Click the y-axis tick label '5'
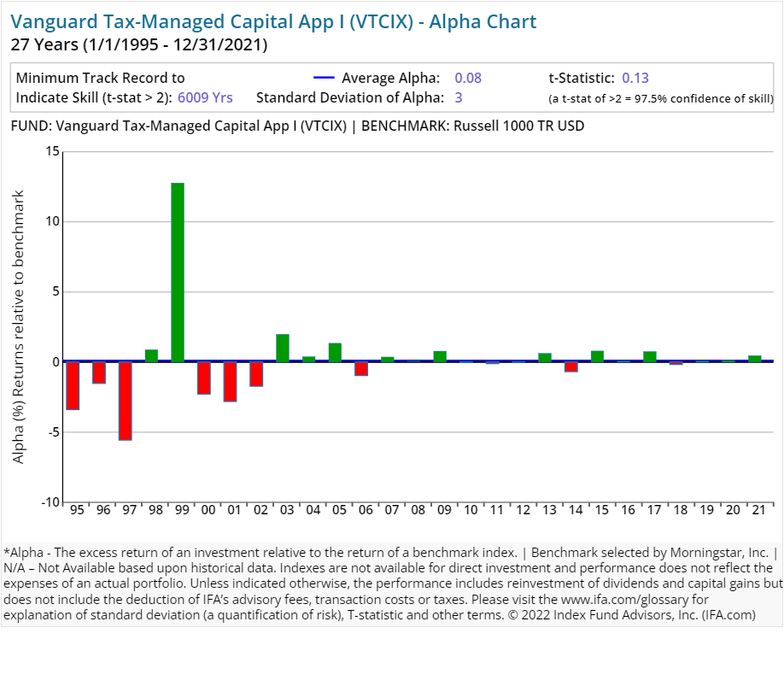 click(56, 291)
